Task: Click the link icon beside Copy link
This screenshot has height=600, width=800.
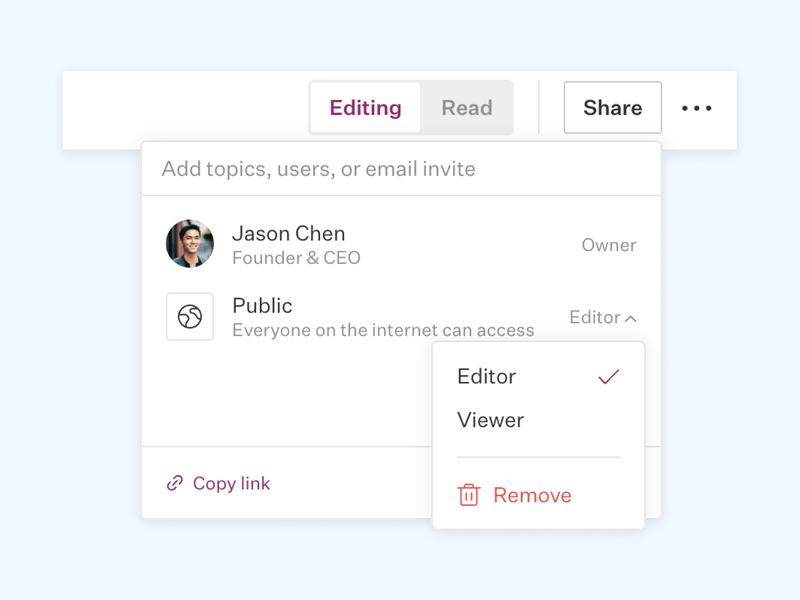Action: point(175,483)
